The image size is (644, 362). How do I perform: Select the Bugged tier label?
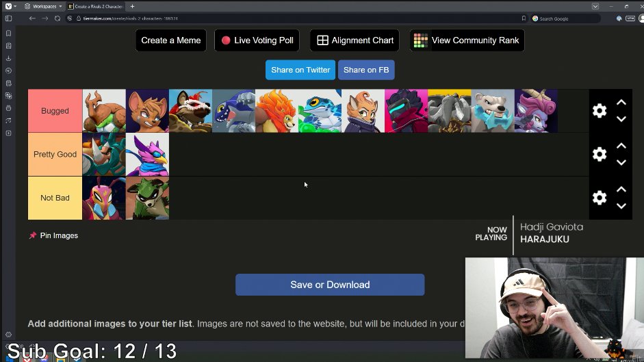tap(55, 111)
